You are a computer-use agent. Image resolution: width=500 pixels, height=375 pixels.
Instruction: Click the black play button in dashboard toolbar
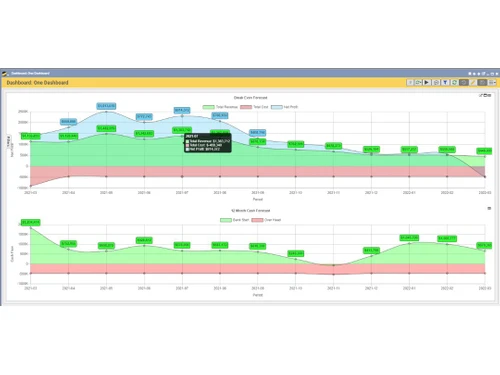[427, 82]
